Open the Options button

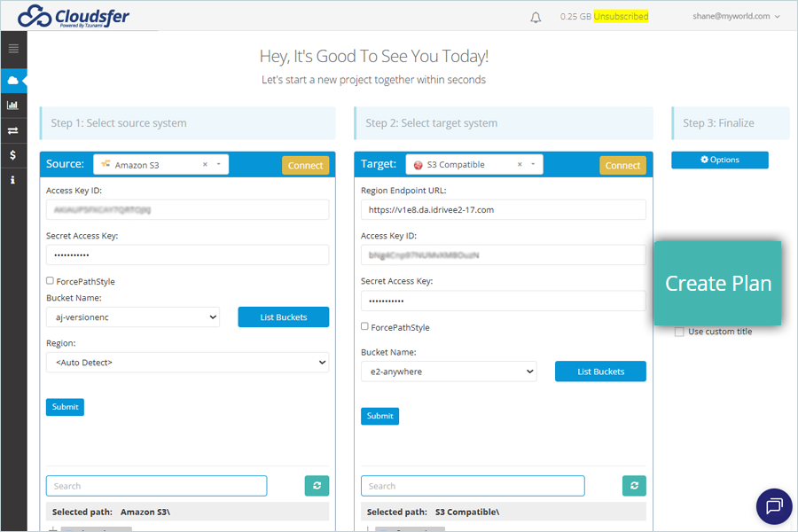(720, 160)
